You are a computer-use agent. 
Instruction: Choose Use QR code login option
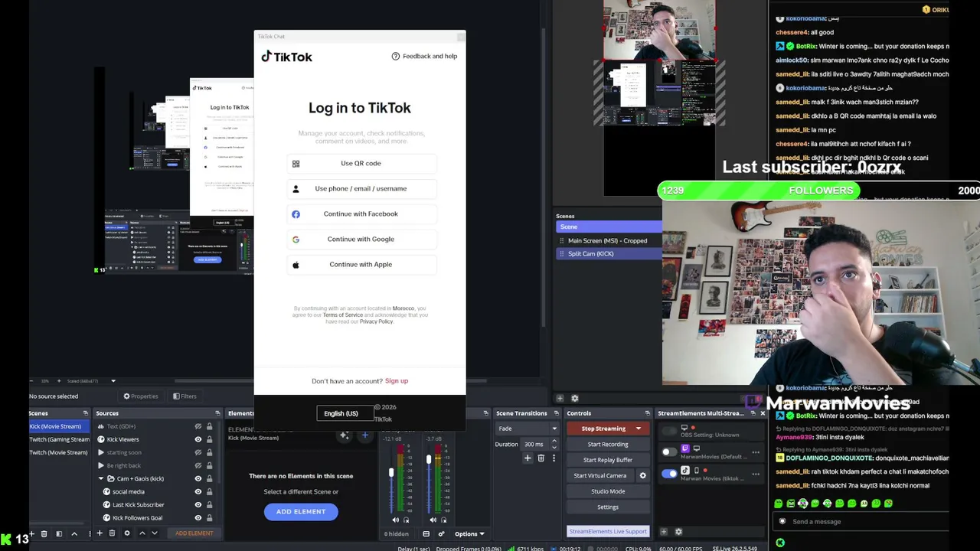tap(361, 163)
